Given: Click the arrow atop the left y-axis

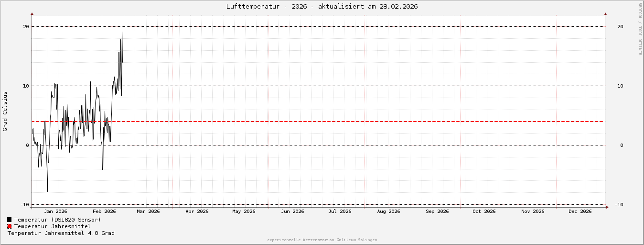Looking at the screenshot, I should pos(32,14).
